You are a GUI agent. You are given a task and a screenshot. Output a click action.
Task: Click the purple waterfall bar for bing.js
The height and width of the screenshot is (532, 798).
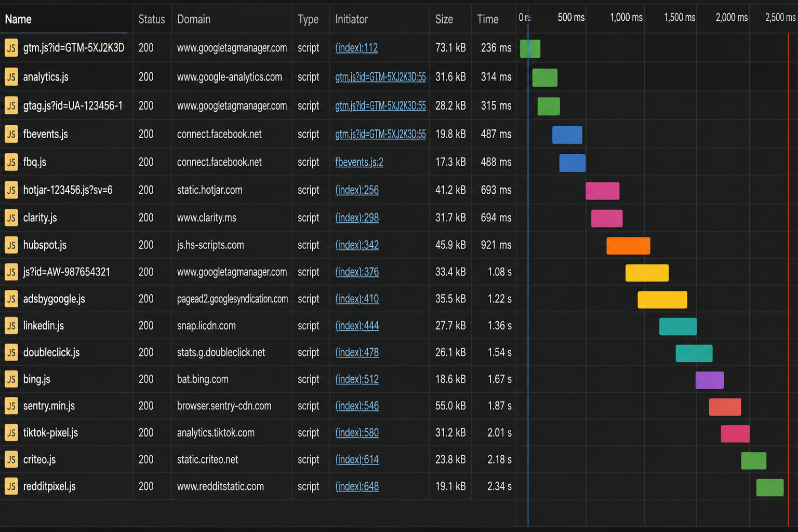click(x=710, y=380)
